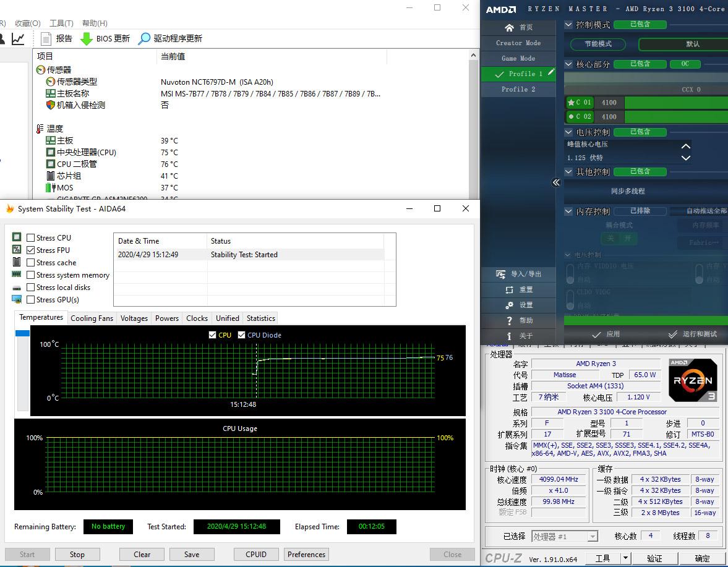
Task: Enable the Stress GPU(s) checkbox
Action: 31,300
